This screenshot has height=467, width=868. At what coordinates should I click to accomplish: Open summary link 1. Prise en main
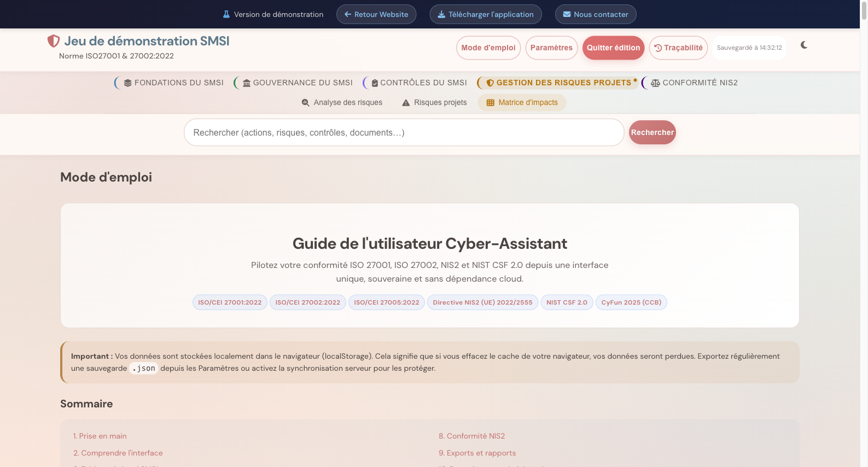[x=100, y=436]
